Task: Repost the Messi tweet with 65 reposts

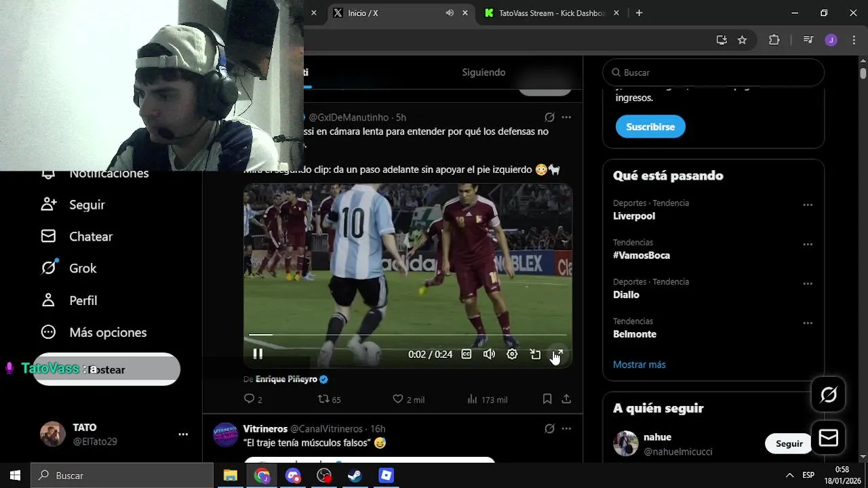Action: tap(330, 399)
